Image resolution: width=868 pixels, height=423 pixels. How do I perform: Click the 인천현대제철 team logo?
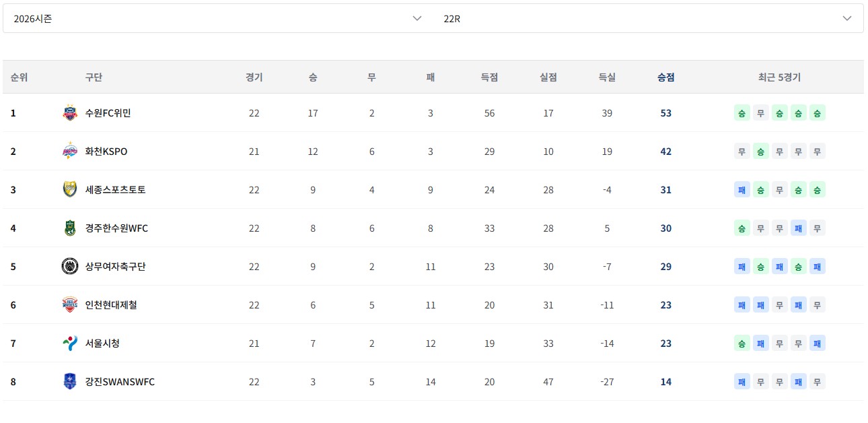click(x=70, y=304)
